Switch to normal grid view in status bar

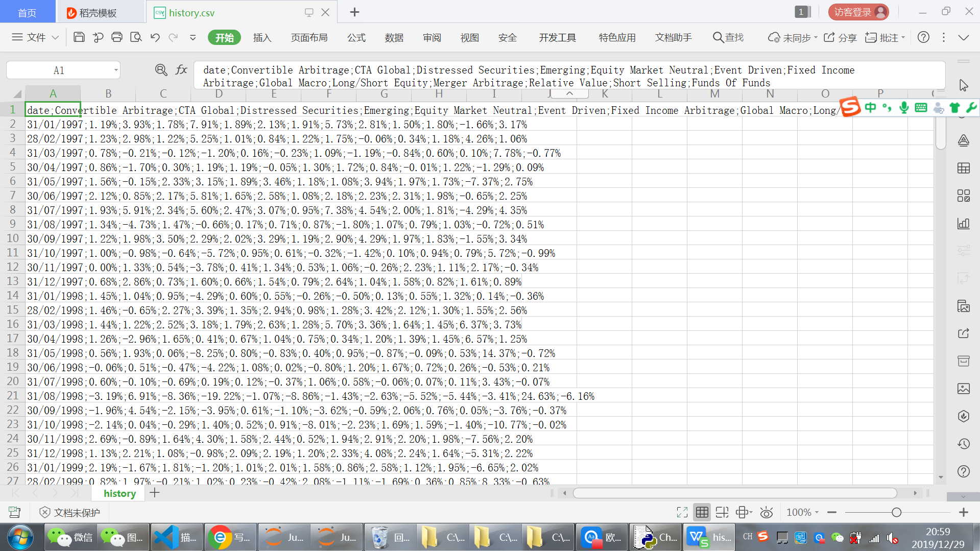point(702,512)
